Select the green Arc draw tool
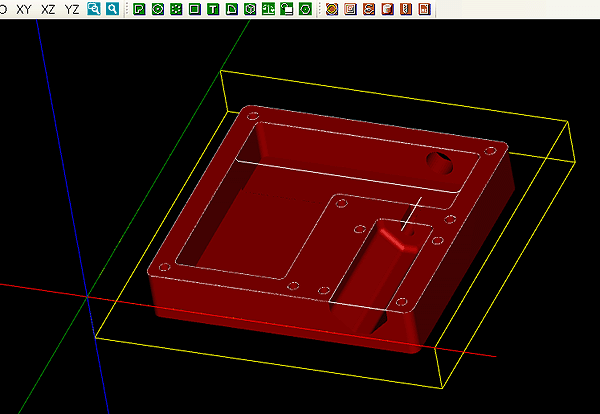Image resolution: width=600 pixels, height=414 pixels. [x=232, y=9]
